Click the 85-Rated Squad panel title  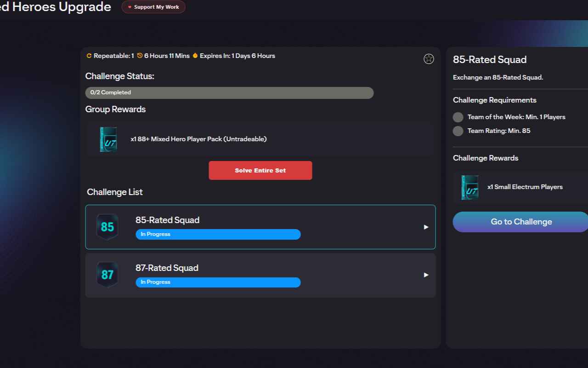coord(490,59)
